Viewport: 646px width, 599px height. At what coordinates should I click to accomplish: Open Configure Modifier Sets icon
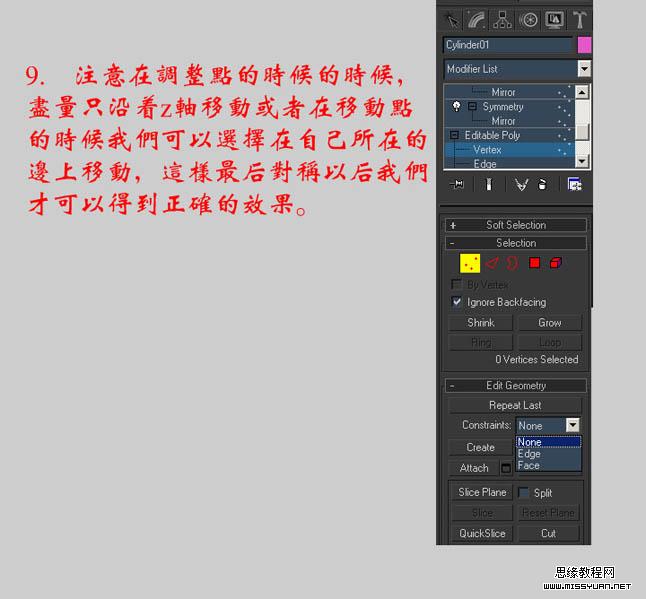574,184
